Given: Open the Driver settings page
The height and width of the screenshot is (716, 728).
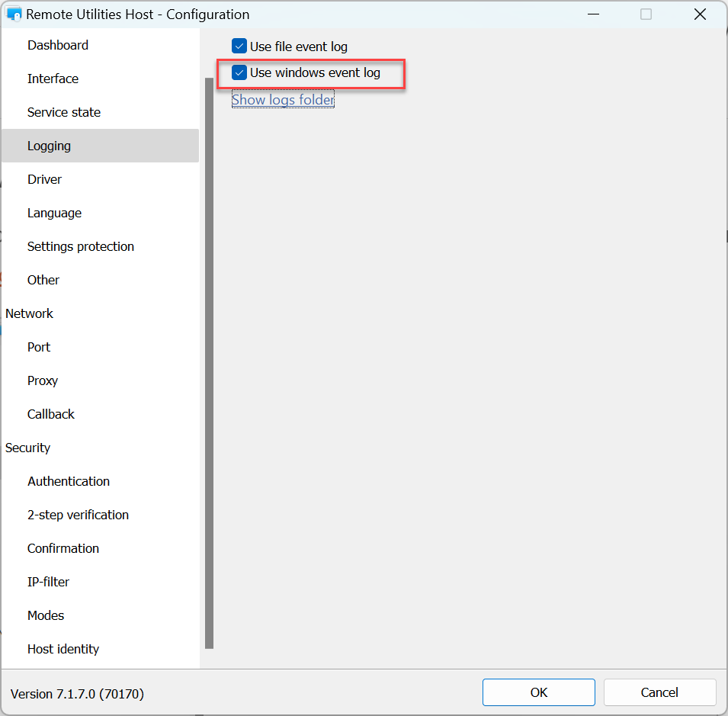Looking at the screenshot, I should [x=101, y=179].
